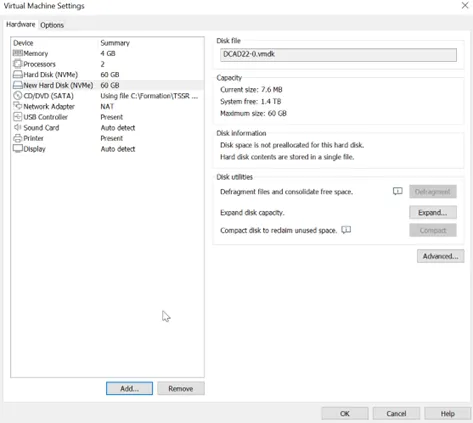This screenshot has height=423, width=473.
Task: Click the 'System free: 1.4 TB' text
Action: [251, 101]
